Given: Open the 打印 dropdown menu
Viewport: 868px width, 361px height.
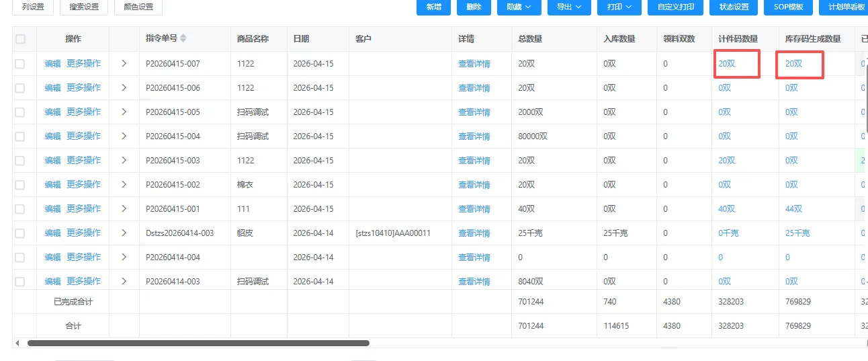Looking at the screenshot, I should coord(619,7).
